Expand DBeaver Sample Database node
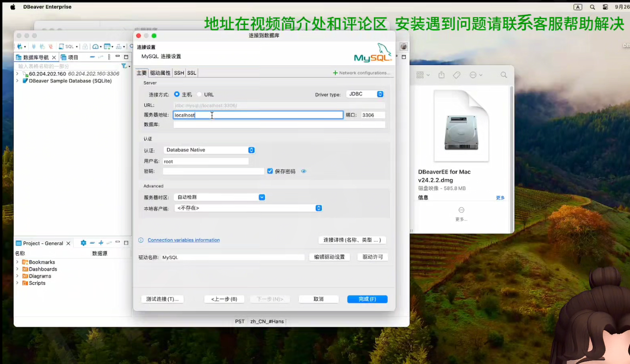 click(x=18, y=81)
